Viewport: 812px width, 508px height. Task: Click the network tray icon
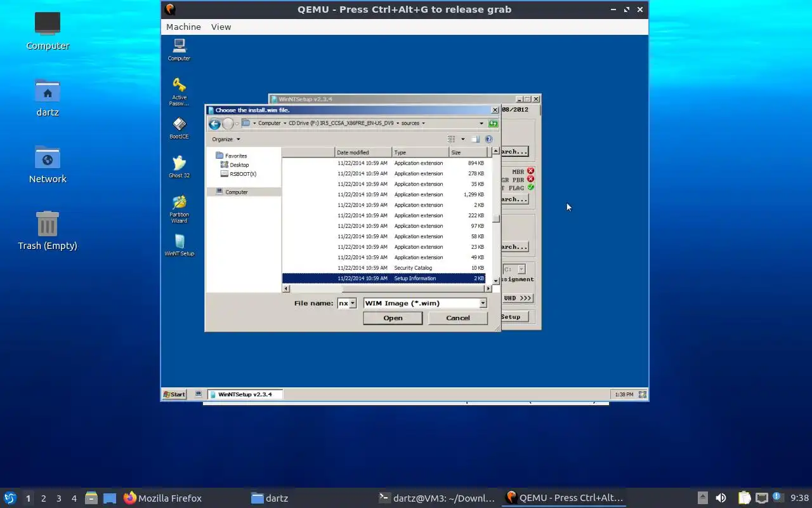pos(761,498)
